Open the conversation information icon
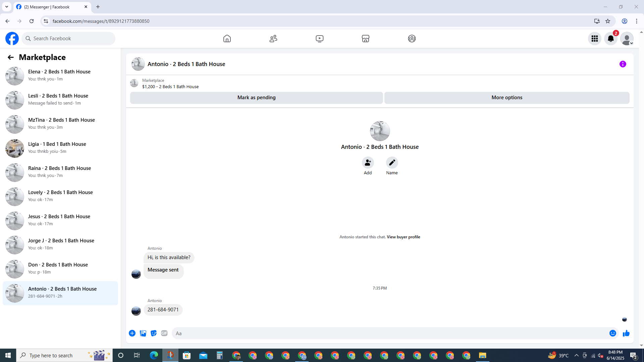This screenshot has width=644, height=362. coord(623,64)
